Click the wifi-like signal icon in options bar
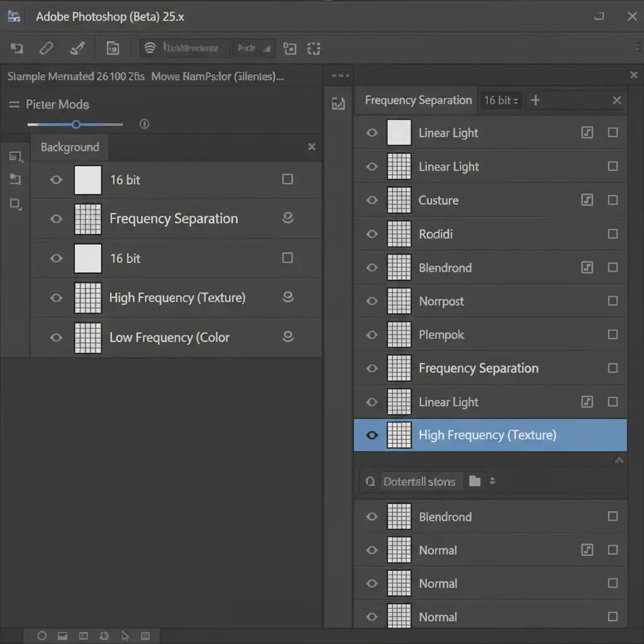This screenshot has height=644, width=644. click(x=150, y=48)
